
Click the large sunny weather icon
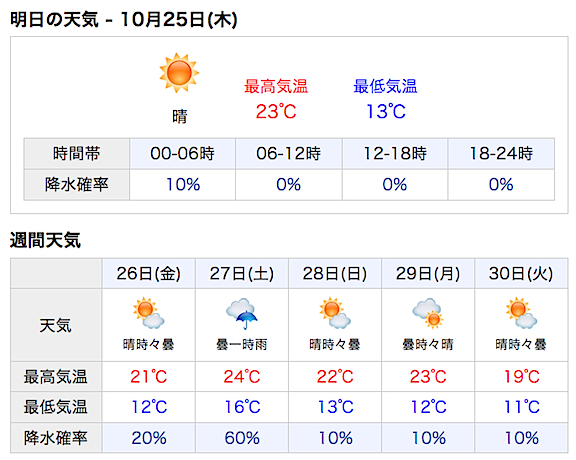tap(179, 73)
